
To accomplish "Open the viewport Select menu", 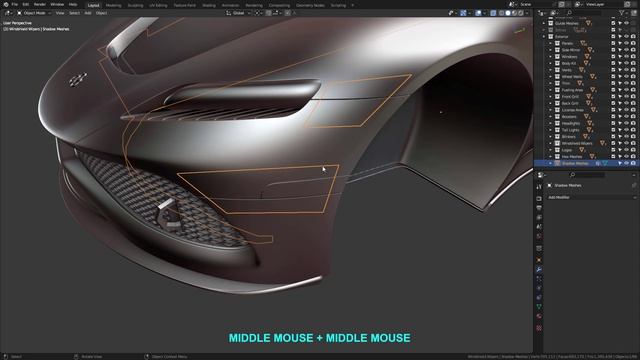I will click(x=74, y=13).
